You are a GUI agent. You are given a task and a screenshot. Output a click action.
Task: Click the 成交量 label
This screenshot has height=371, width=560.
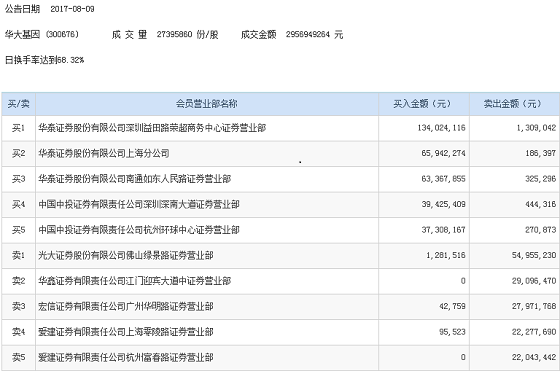(129, 34)
